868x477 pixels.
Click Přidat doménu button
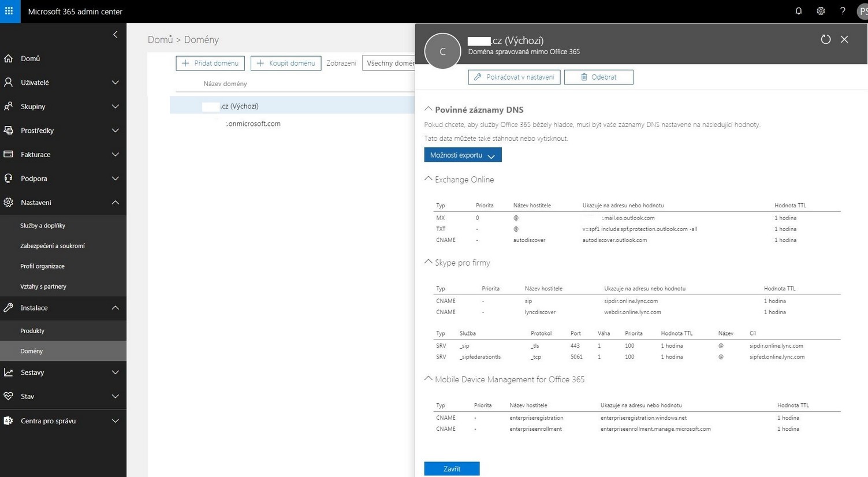pos(210,63)
